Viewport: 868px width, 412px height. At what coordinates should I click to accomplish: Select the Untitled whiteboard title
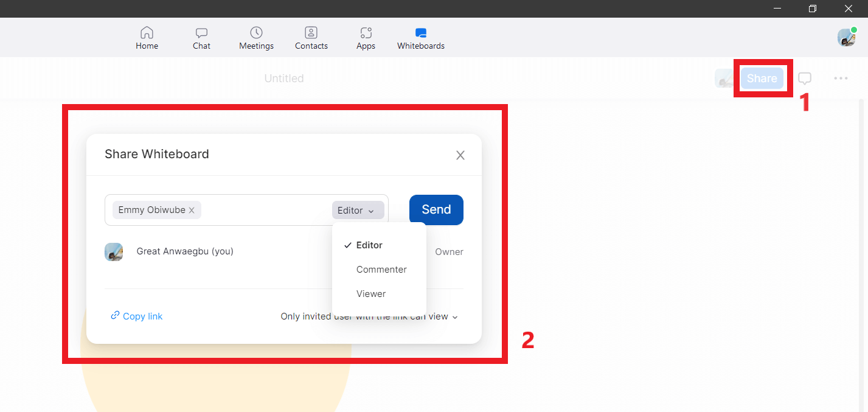[x=283, y=78]
